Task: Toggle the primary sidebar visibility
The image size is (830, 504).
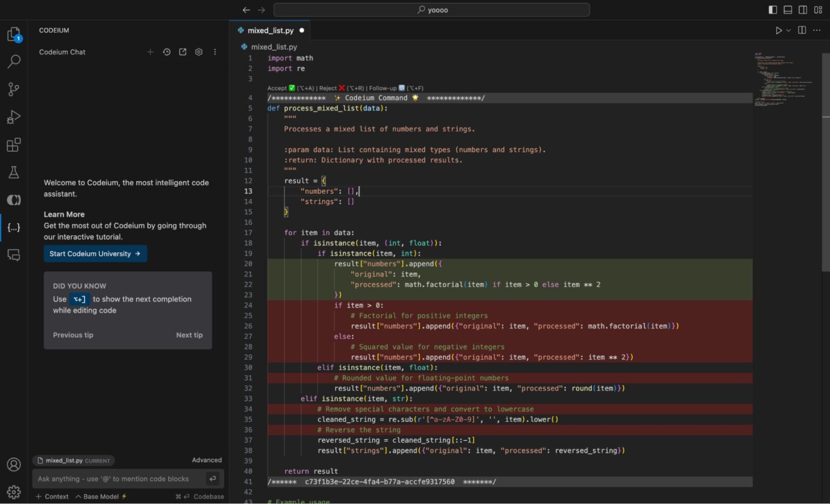Action: point(773,9)
